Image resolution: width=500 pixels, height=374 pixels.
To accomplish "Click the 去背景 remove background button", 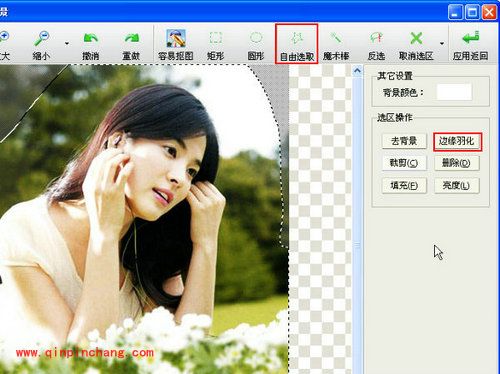I will (404, 141).
